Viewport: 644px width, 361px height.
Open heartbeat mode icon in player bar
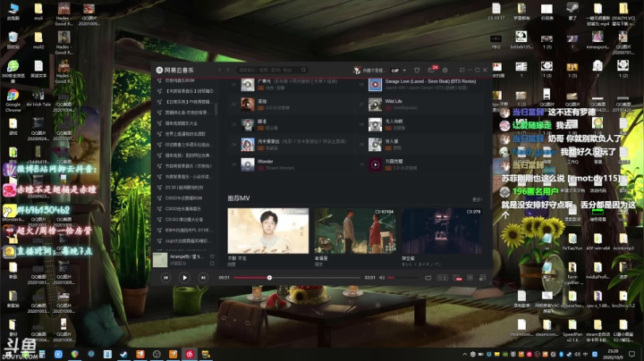click(457, 278)
